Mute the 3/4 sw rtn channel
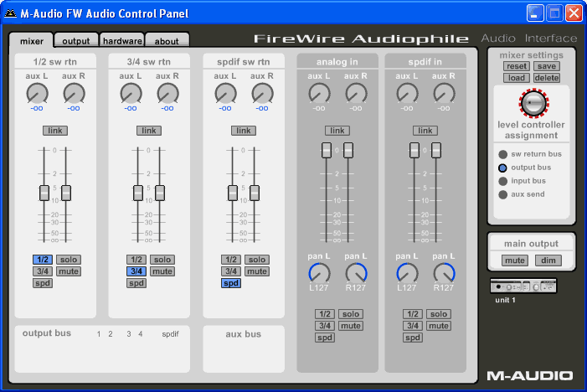 (x=162, y=271)
